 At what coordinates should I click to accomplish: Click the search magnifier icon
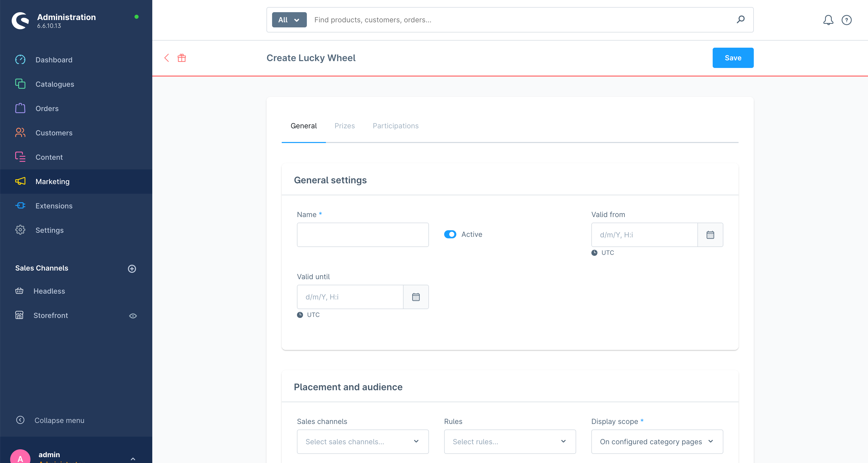pos(740,20)
